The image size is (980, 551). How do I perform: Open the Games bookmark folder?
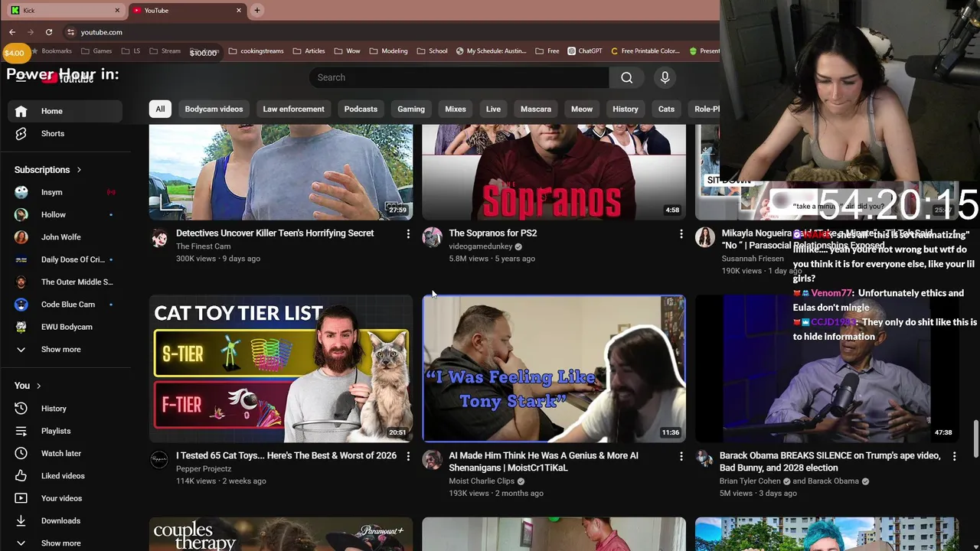coord(96,51)
